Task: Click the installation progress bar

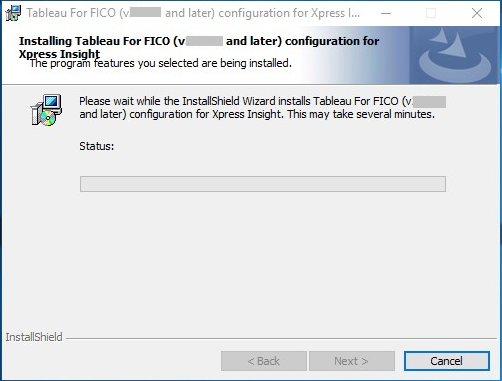Action: [263, 184]
